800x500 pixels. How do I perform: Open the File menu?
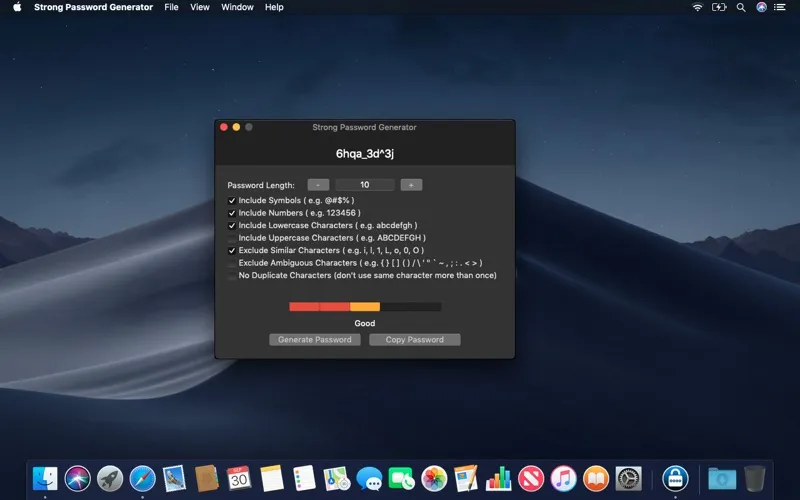(x=171, y=7)
